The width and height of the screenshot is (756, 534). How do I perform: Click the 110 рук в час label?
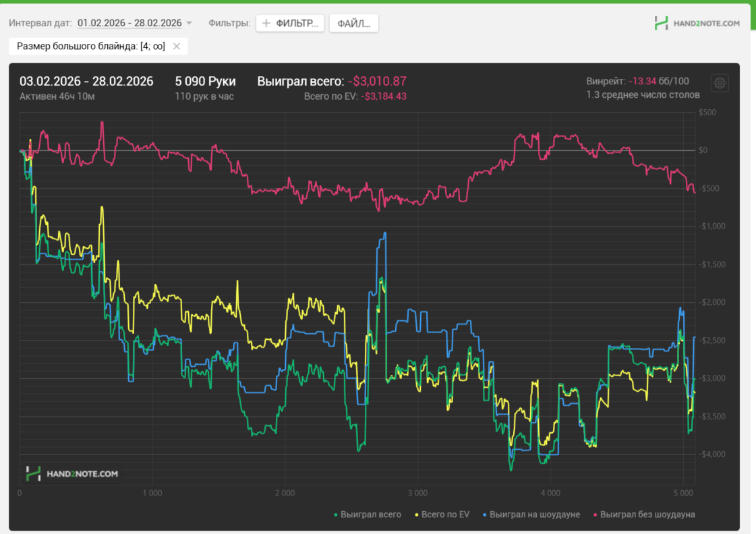point(204,96)
